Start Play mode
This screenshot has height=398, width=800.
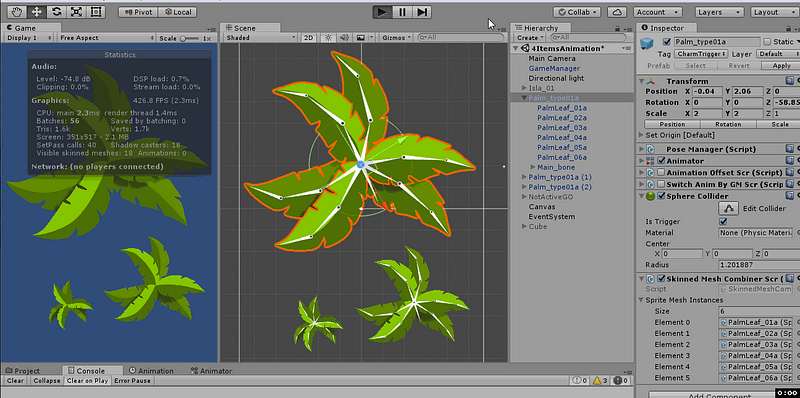pos(382,12)
